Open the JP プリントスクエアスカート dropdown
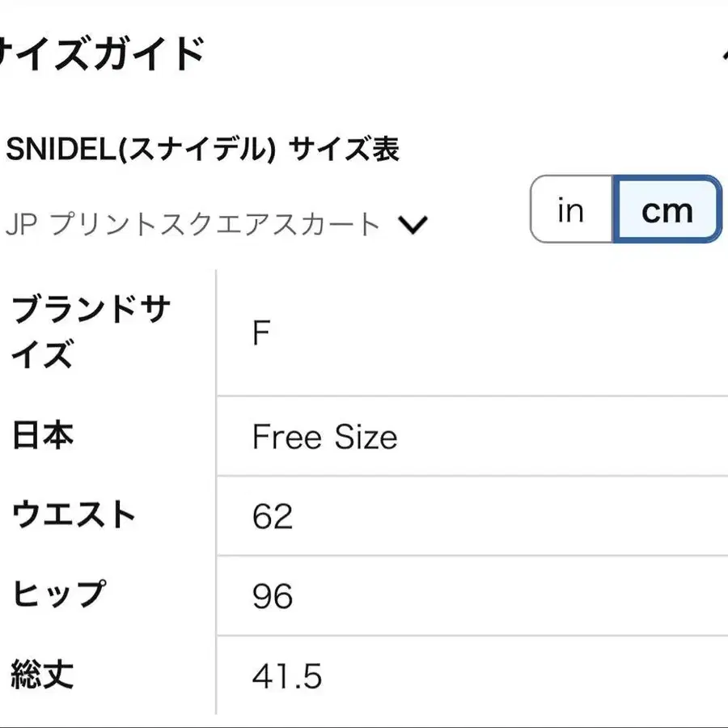This screenshot has width=728, height=728. (216, 224)
